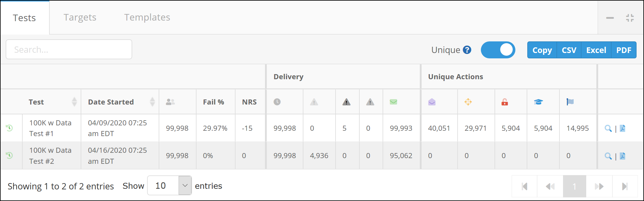This screenshot has width=644, height=201.
Task: Click the 29.97% fail value
Action: pos(215,128)
